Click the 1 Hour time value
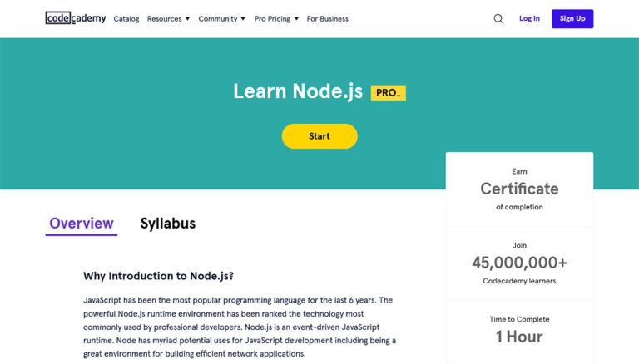This screenshot has width=639, height=364. (519, 337)
